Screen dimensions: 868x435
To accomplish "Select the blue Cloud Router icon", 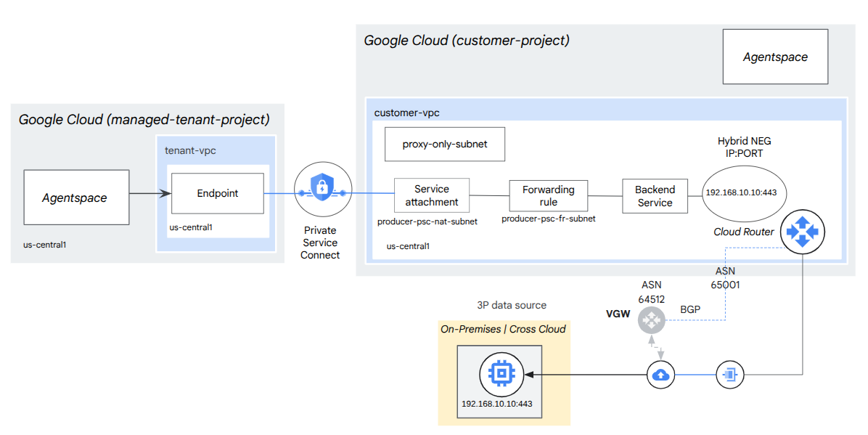I will coord(802,232).
